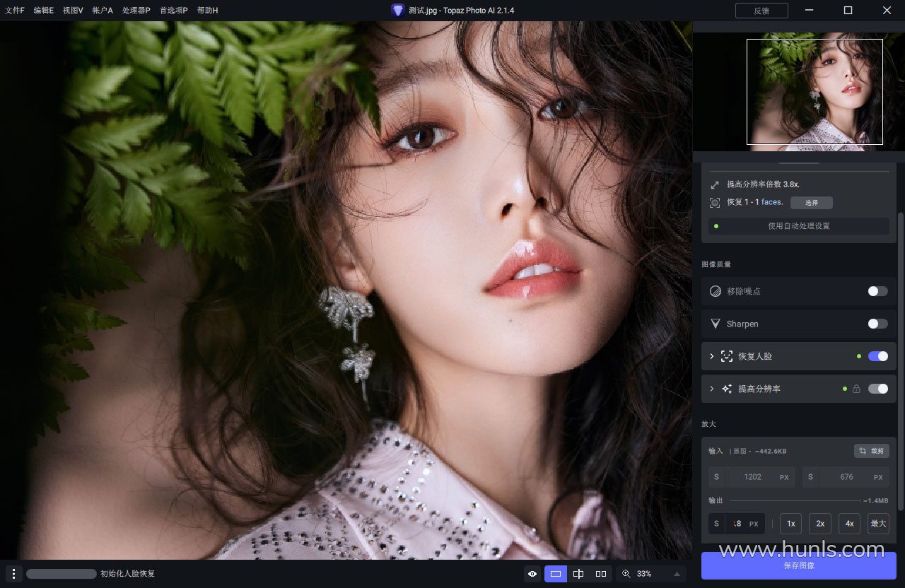
Task: Open the 帮助H menu
Action: click(207, 11)
